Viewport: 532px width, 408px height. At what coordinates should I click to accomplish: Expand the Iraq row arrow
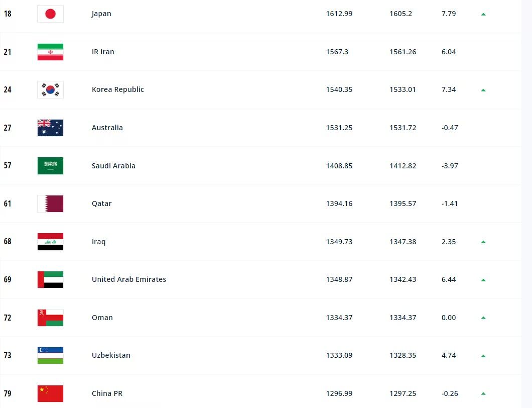tap(483, 242)
